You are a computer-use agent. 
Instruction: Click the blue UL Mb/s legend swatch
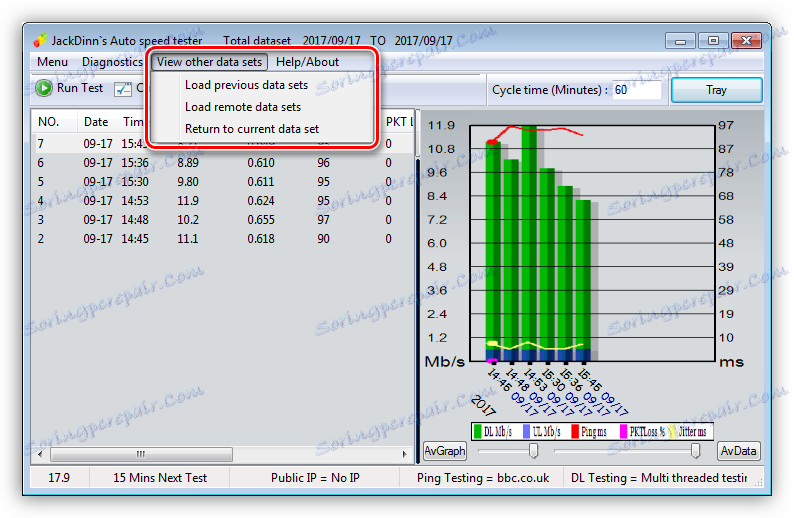point(526,431)
